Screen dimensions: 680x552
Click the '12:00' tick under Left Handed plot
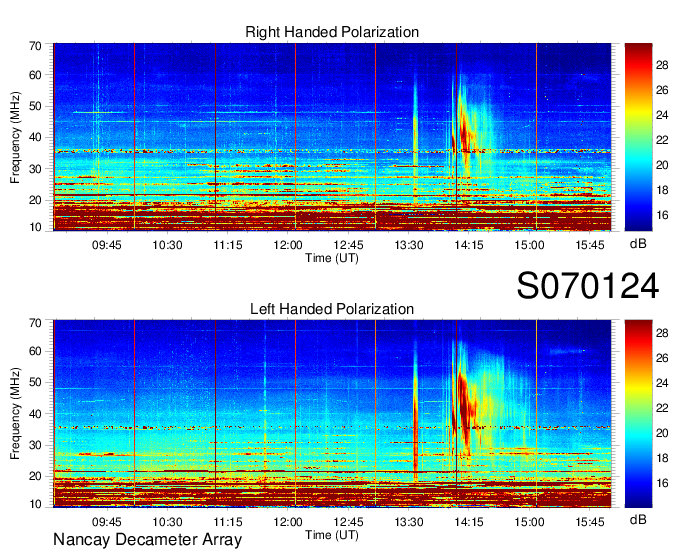(x=288, y=522)
